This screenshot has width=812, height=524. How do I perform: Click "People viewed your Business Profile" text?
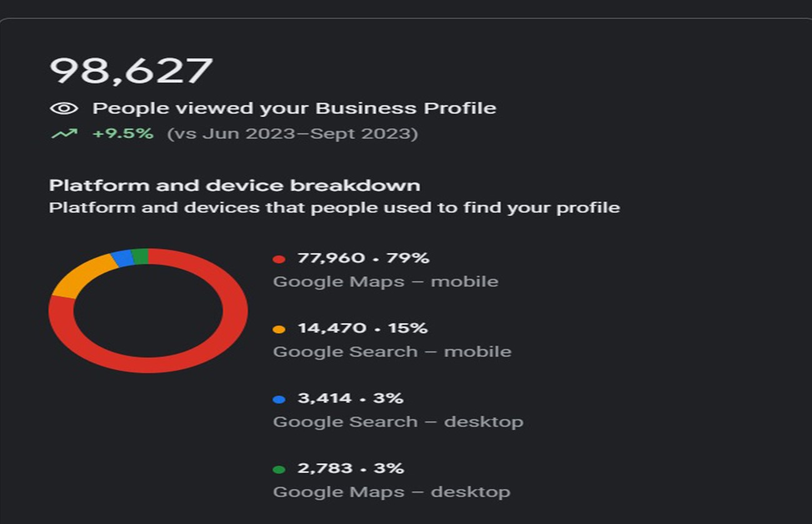[294, 108]
